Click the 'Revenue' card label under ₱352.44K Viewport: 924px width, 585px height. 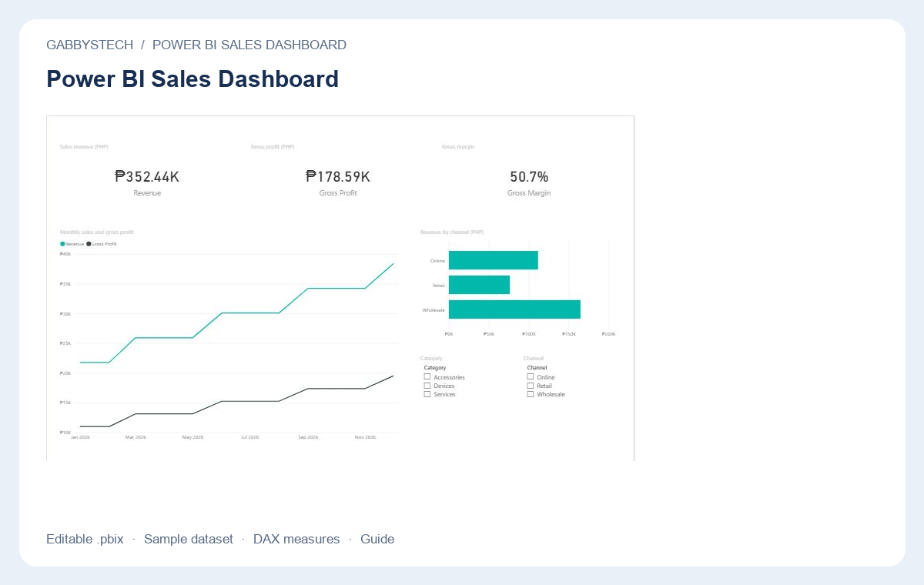coord(147,193)
